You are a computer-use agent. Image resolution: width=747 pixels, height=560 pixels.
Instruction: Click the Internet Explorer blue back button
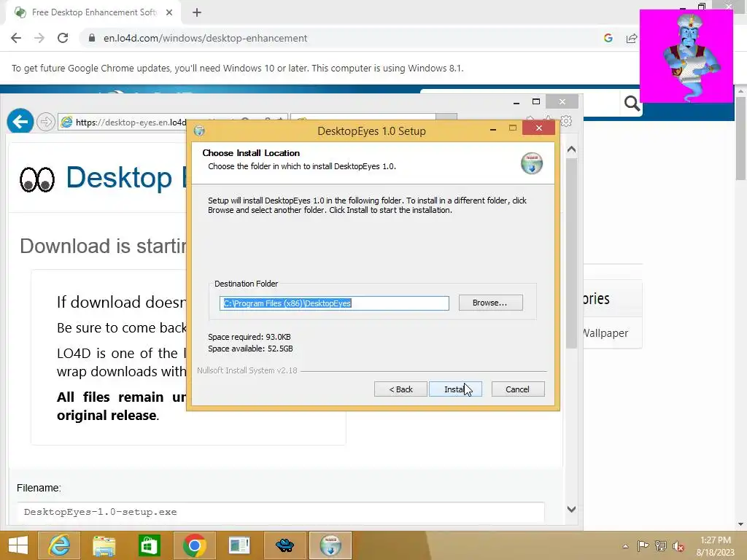20,122
